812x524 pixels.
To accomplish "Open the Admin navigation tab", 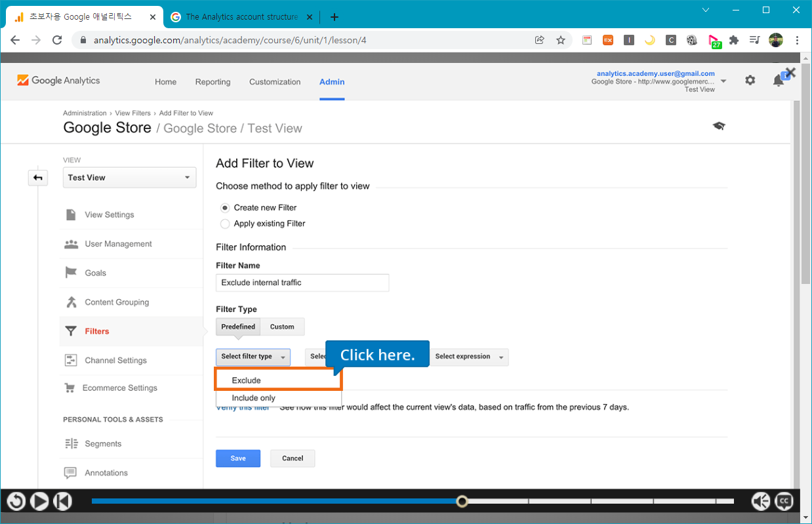I will (x=332, y=82).
